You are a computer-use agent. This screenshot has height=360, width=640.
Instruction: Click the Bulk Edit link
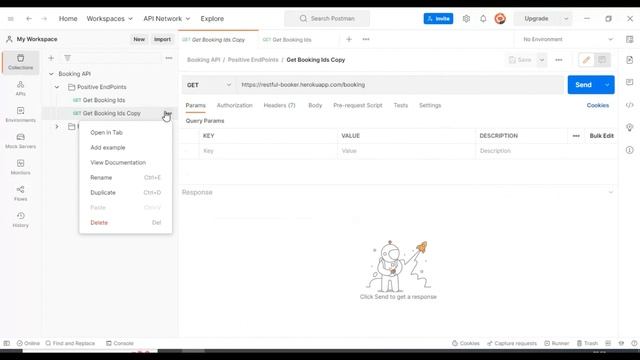point(601,136)
